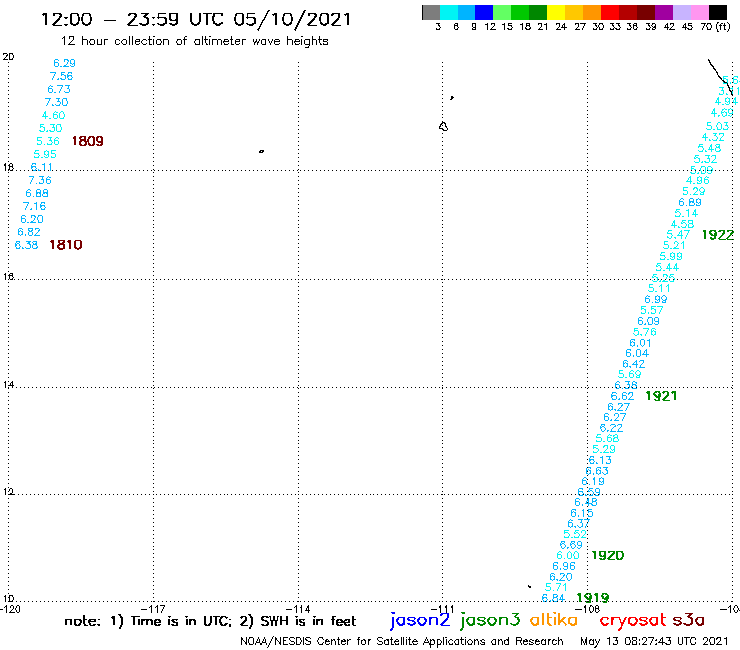The image size is (740, 650).
Task: Click the s3a satellite label
Action: point(689,620)
